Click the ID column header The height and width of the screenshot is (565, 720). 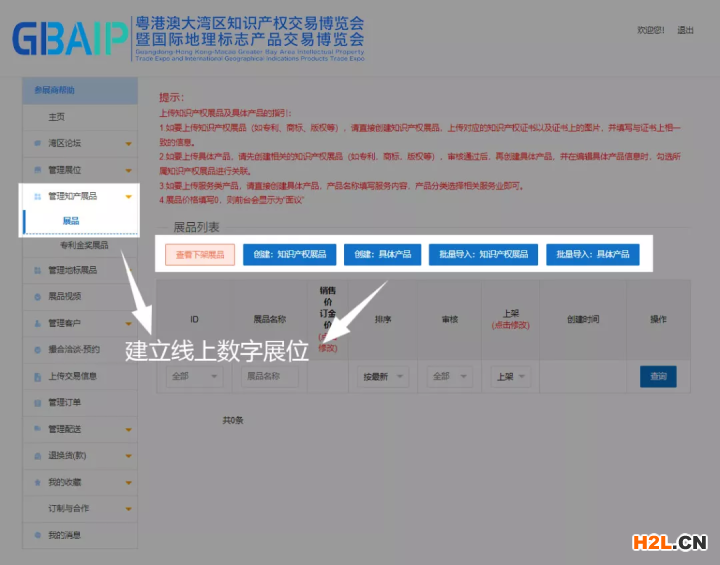194,319
